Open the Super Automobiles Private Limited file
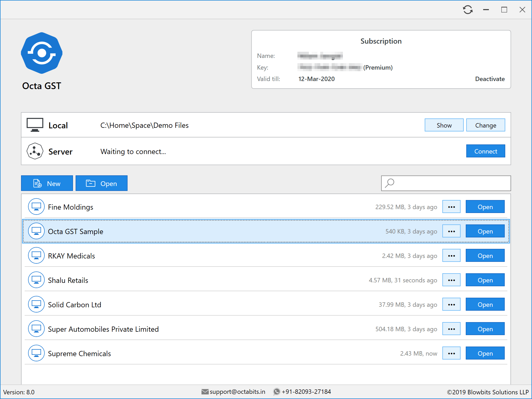This screenshot has height=399, width=532. (485, 329)
